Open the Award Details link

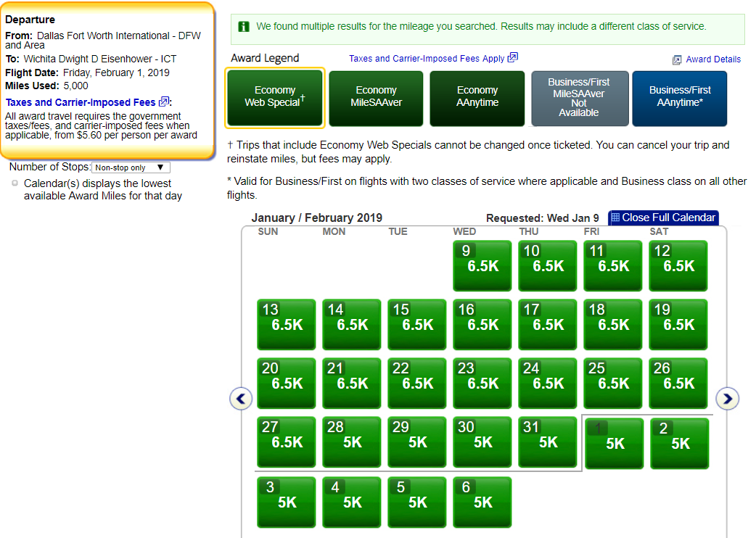coord(713,59)
